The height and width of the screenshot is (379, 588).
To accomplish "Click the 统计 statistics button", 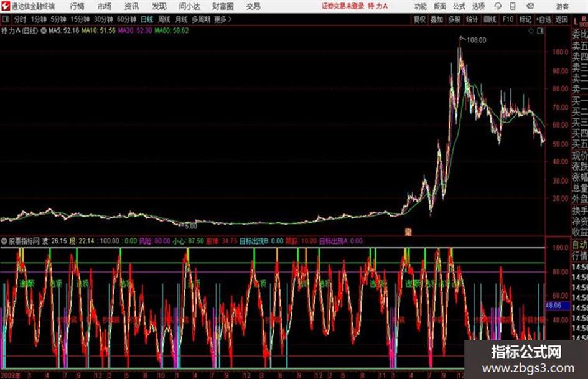I will coord(472,19).
